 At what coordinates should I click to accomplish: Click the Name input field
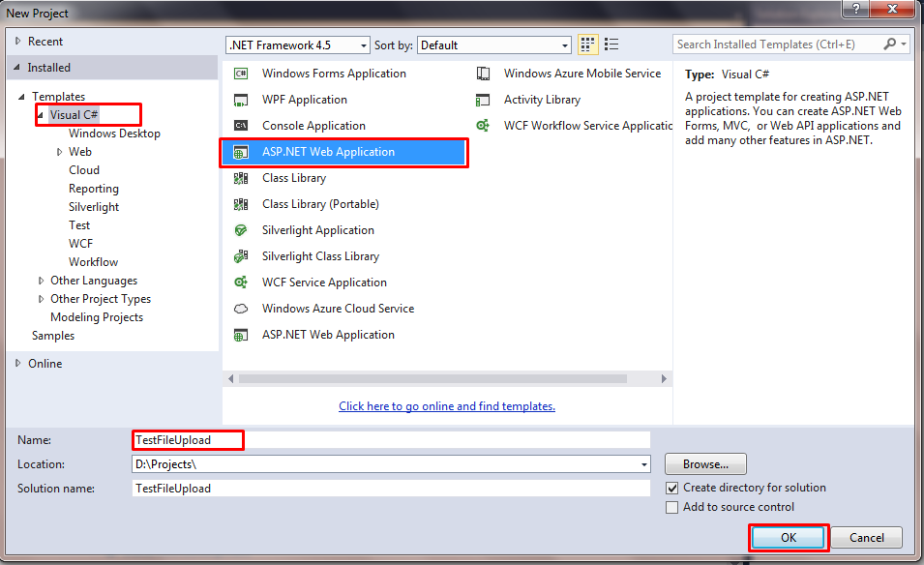tap(391, 440)
